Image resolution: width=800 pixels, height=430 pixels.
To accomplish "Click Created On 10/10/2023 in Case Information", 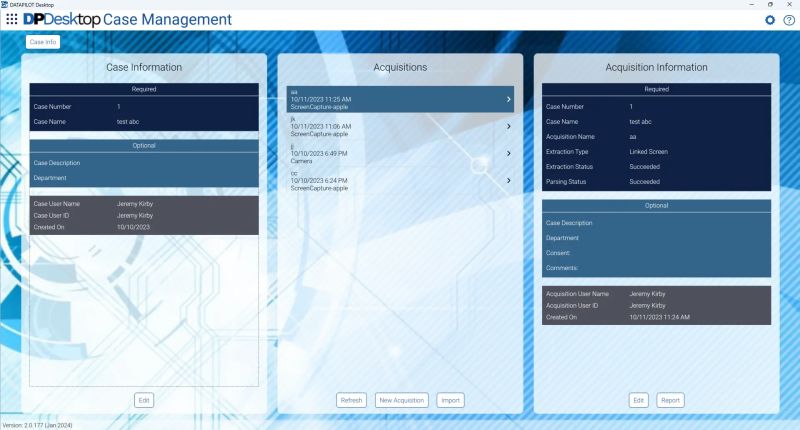I will 133,227.
